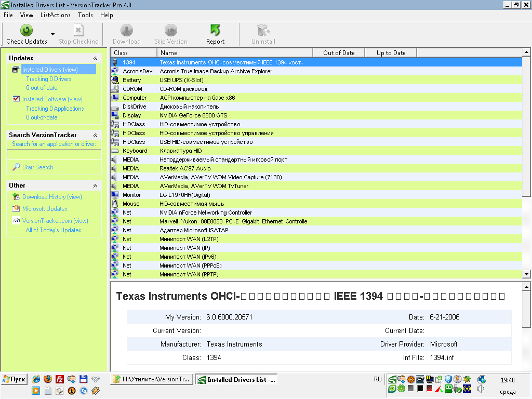
Task: Click the Stop Checking toolbar icon
Action: 78,31
